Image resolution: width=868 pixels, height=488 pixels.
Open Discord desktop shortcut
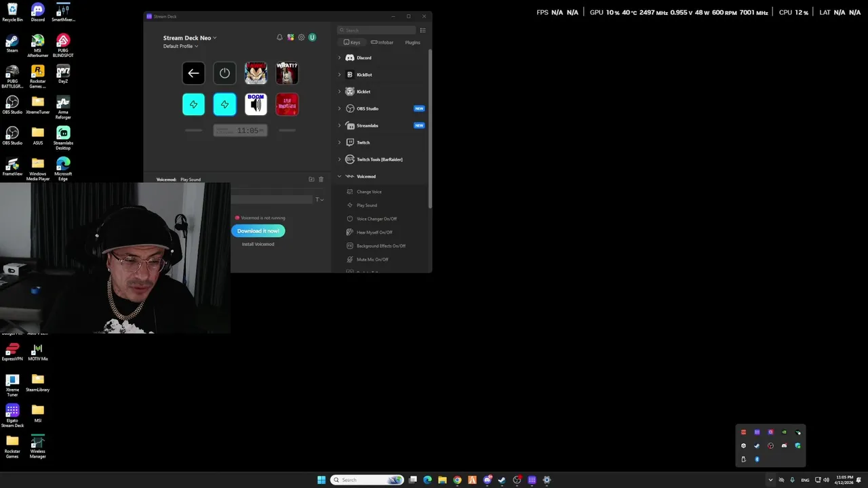[38, 12]
